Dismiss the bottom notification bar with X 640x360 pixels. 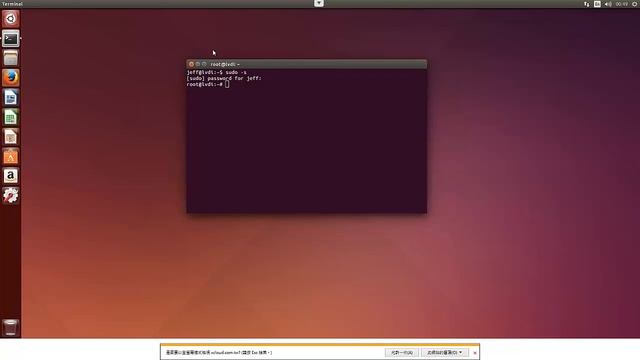475,353
